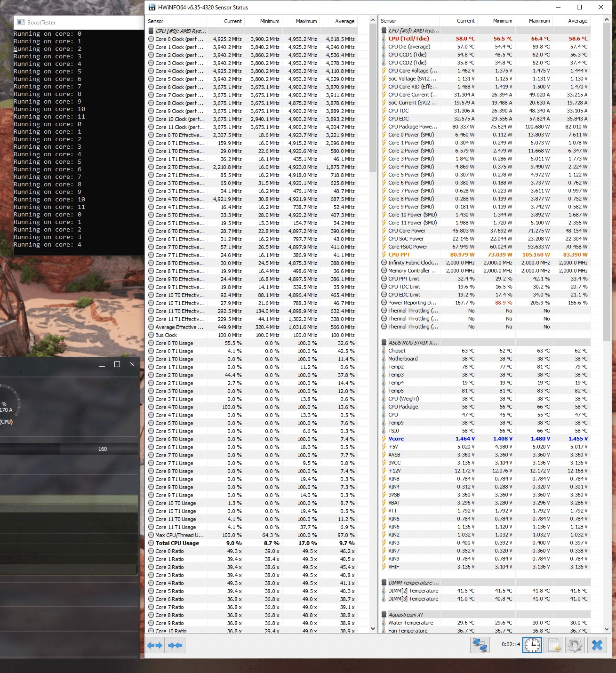Select the Memory Controller row
Viewport: 616px width, 673px height.
(x=485, y=271)
